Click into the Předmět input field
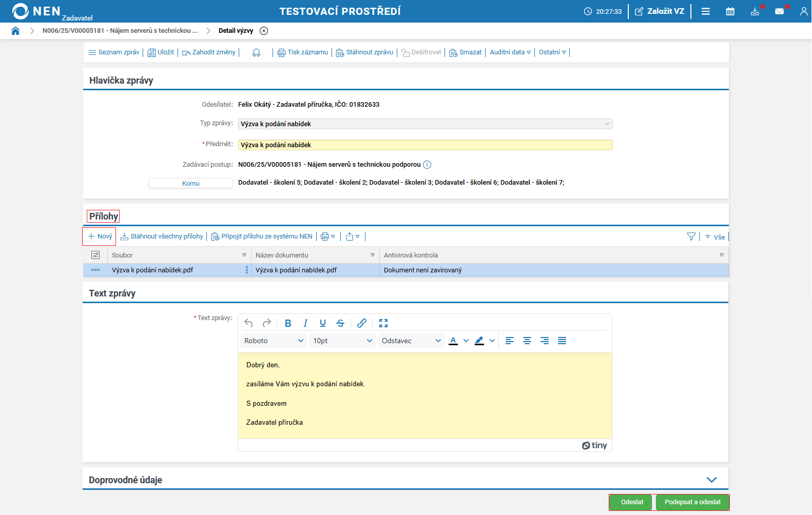The width and height of the screenshot is (812, 515). point(425,145)
